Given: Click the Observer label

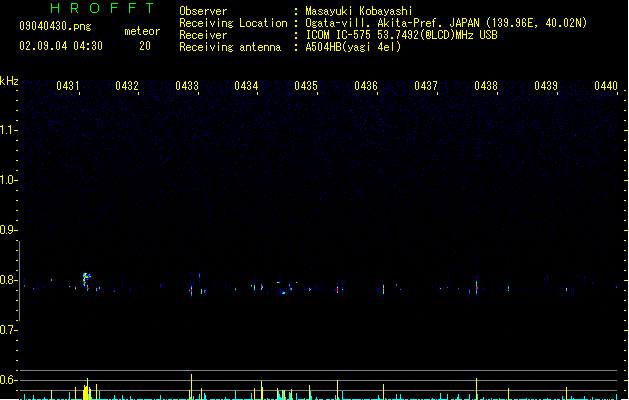Looking at the screenshot, I should point(203,11).
